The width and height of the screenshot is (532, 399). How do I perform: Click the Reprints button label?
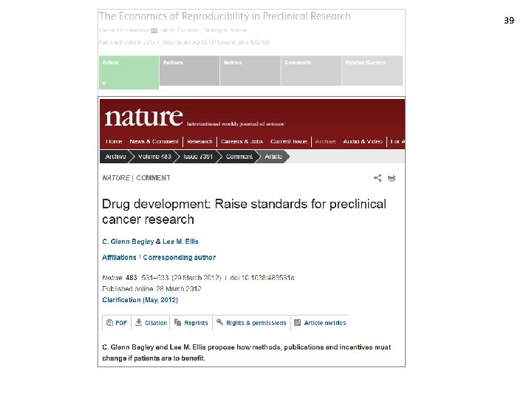196,323
